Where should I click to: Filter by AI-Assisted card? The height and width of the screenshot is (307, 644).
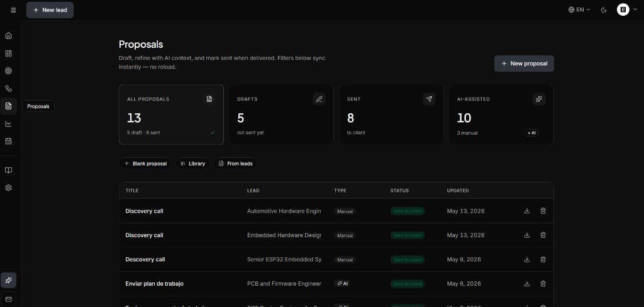(x=501, y=114)
